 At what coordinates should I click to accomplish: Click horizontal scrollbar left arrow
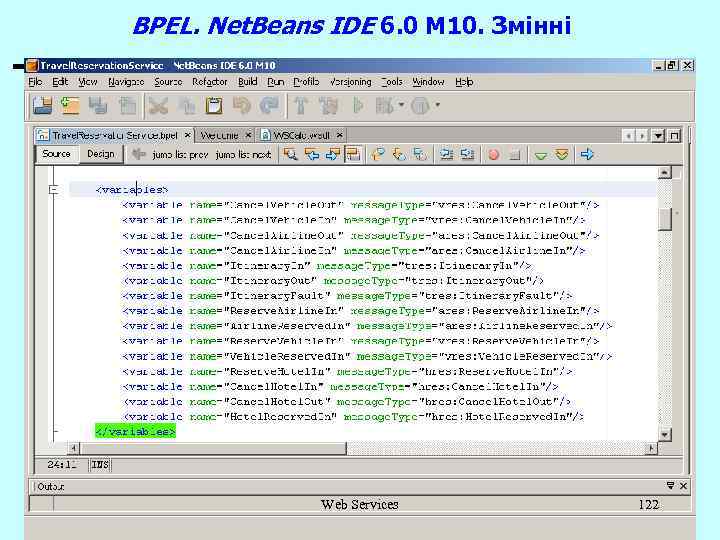(73, 448)
